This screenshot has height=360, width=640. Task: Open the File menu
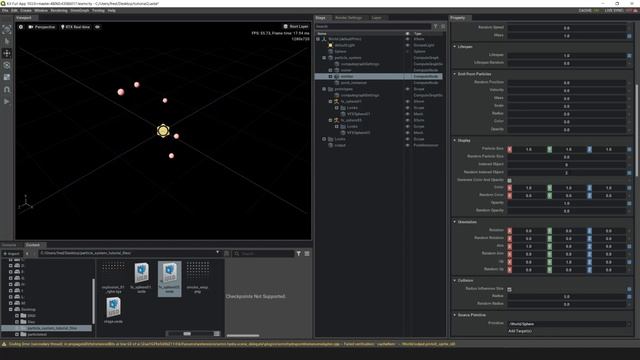(5, 11)
